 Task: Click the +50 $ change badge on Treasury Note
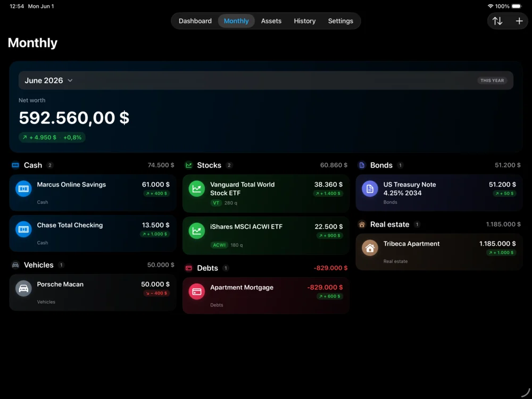pyautogui.click(x=504, y=194)
